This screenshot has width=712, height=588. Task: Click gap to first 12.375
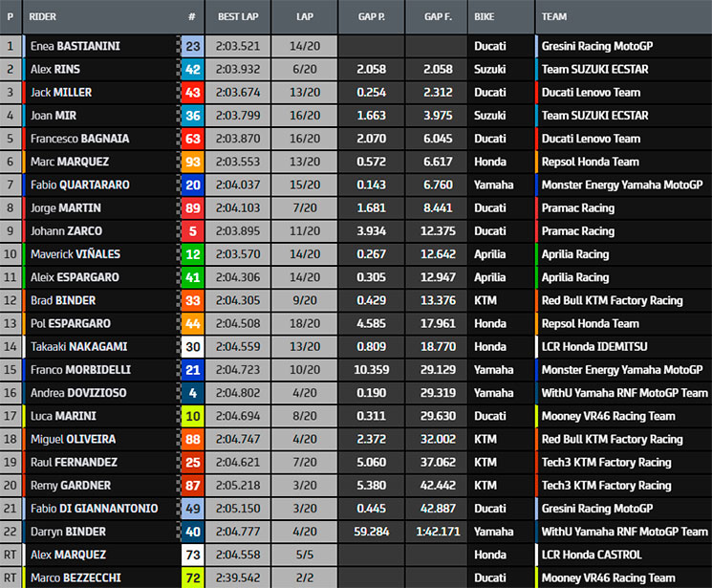click(x=438, y=231)
